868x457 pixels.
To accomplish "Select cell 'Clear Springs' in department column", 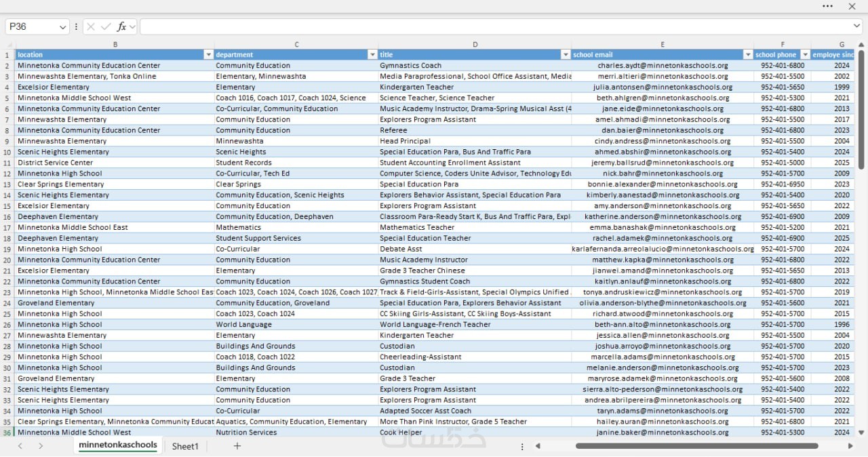I will (x=296, y=184).
